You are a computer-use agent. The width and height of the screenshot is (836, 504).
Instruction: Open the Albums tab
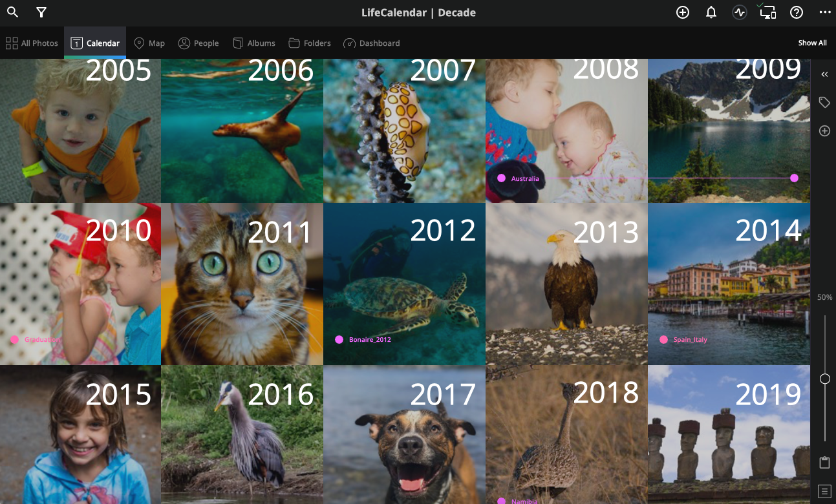[254, 43]
